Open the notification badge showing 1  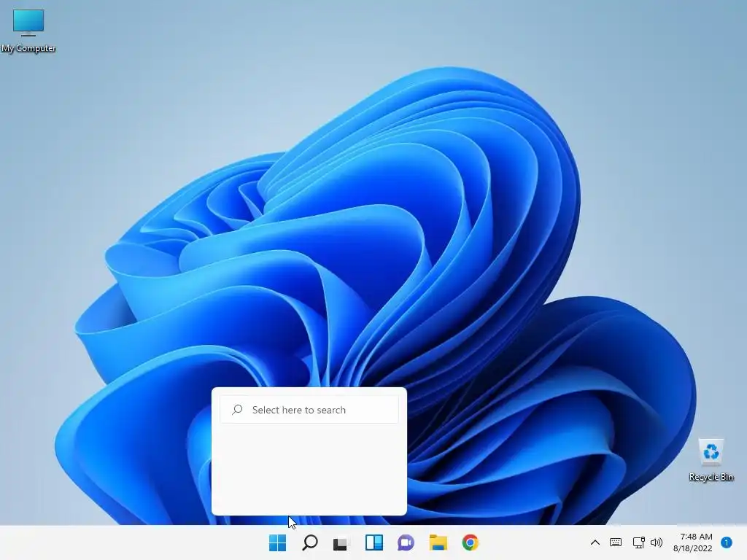(727, 542)
